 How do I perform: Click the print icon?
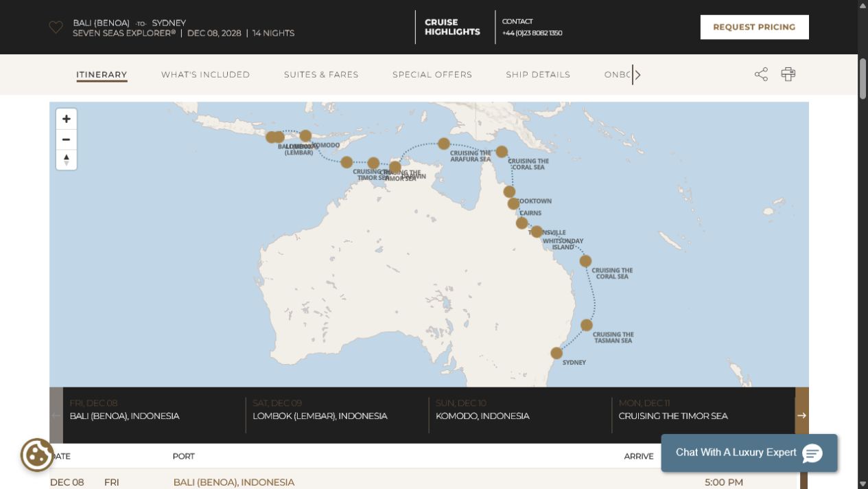[x=788, y=74]
